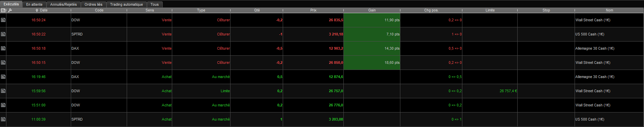644x127 pixels.
Task: Click position change 1 => 0
Action: [457, 34]
